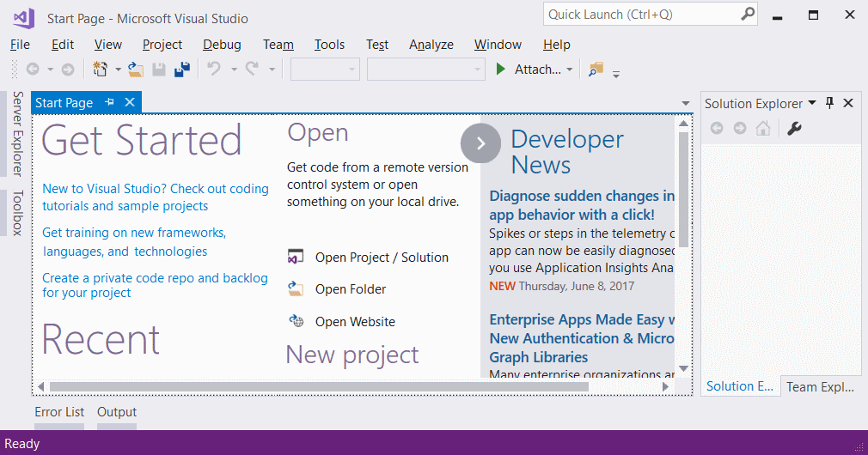The height and width of the screenshot is (455, 868).
Task: Toggle auto-hide pin on Solution Explorer
Action: 829,103
